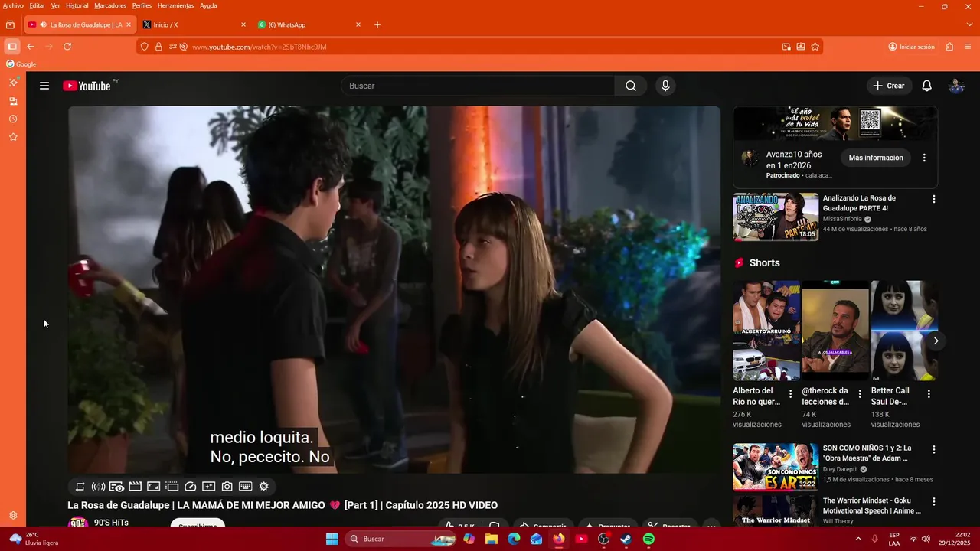This screenshot has height=551, width=980.
Task: Click the YouTube search magnifier button
Action: 631,86
